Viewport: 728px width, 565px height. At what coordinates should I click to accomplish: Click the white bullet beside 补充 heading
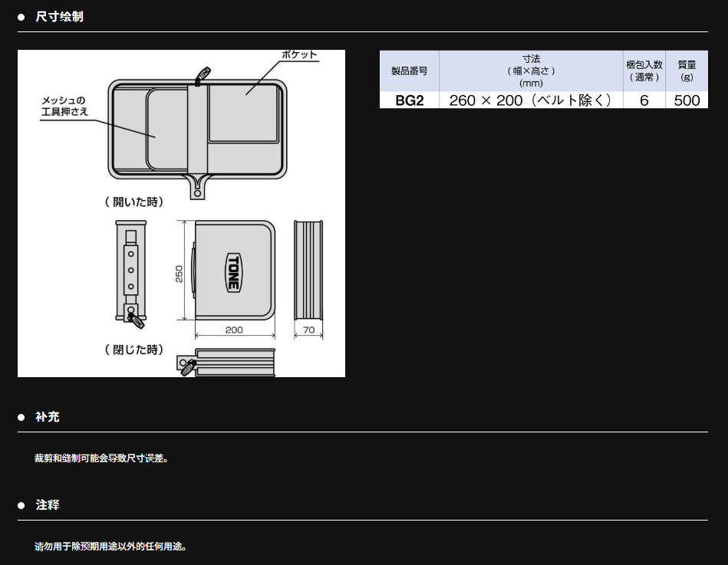[x=21, y=418]
